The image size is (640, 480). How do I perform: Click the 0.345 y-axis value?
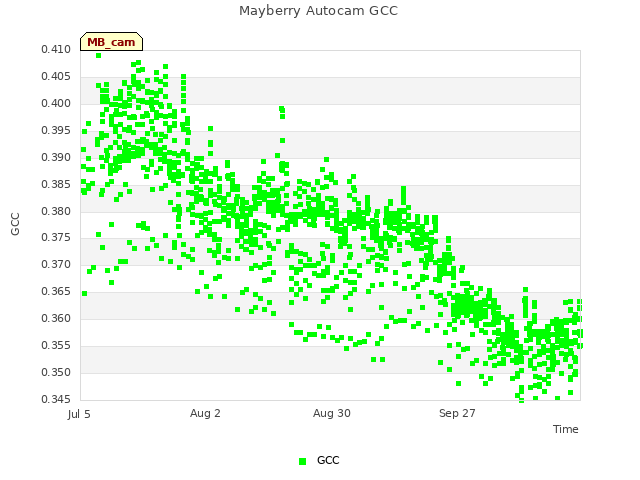click(56, 399)
